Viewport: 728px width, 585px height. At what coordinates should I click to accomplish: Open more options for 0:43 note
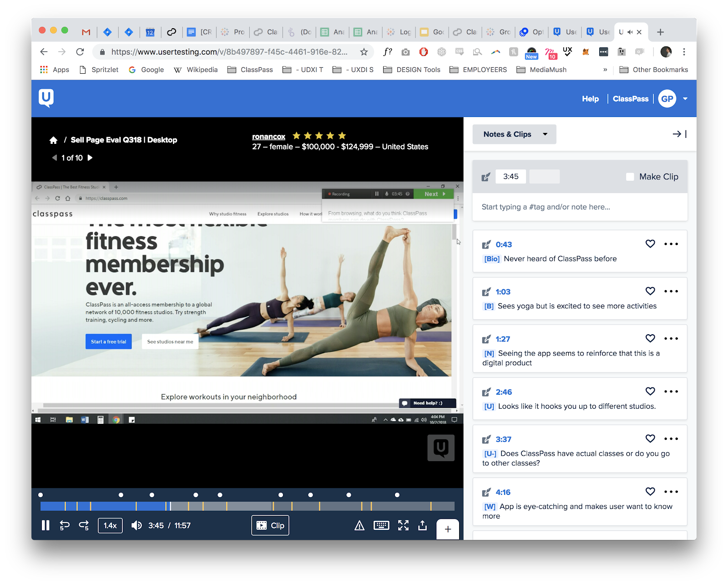(671, 244)
